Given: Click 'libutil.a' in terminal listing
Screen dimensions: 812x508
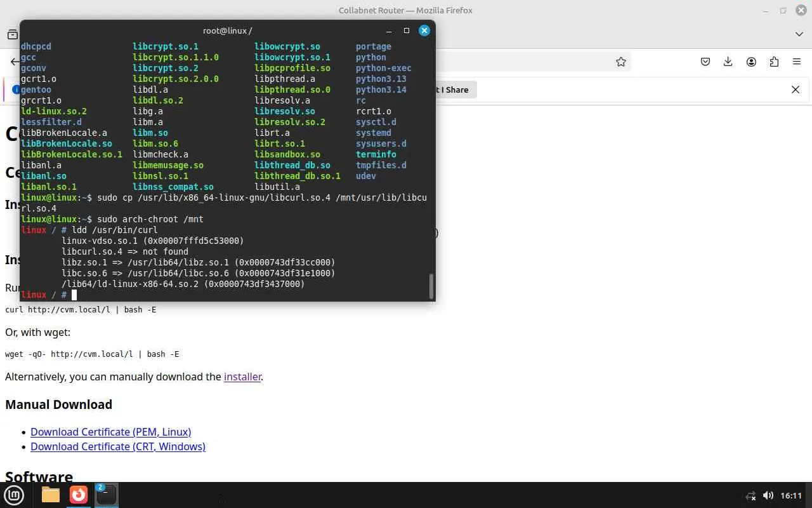Looking at the screenshot, I should click(277, 187).
